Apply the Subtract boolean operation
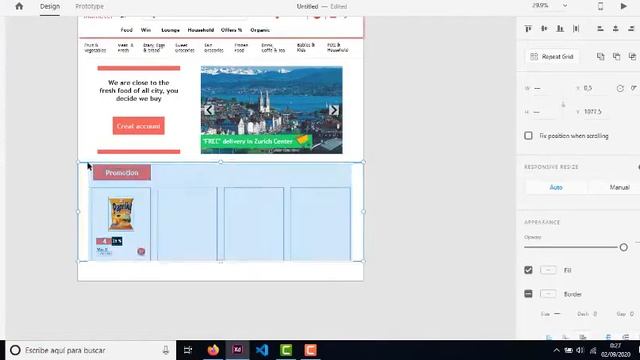 (x=616, y=57)
